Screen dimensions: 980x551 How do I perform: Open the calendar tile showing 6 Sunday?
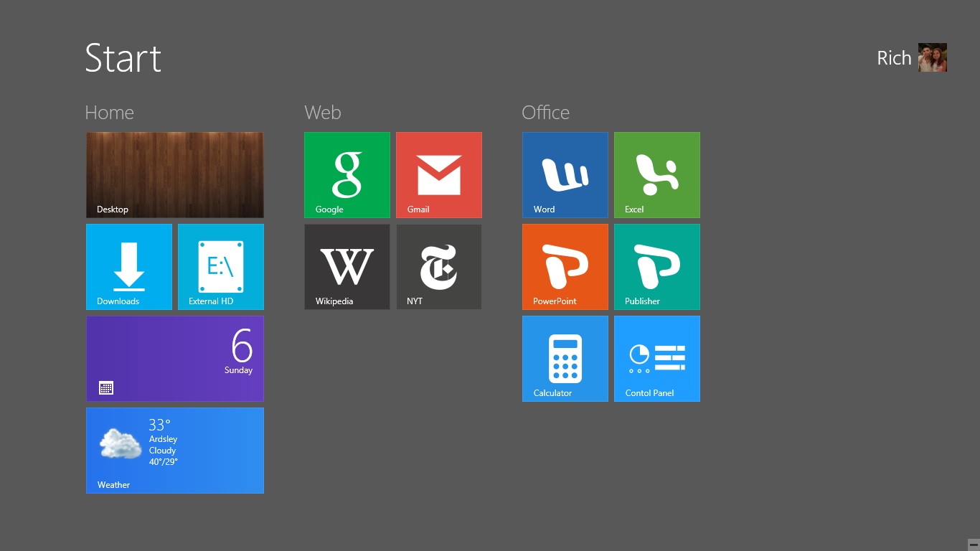click(175, 359)
